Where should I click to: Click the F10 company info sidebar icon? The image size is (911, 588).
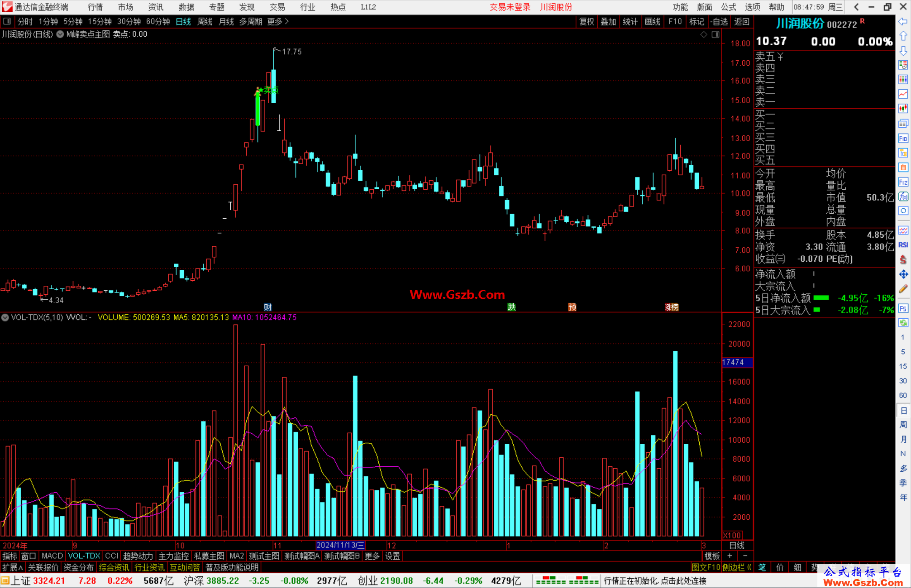tap(903, 138)
